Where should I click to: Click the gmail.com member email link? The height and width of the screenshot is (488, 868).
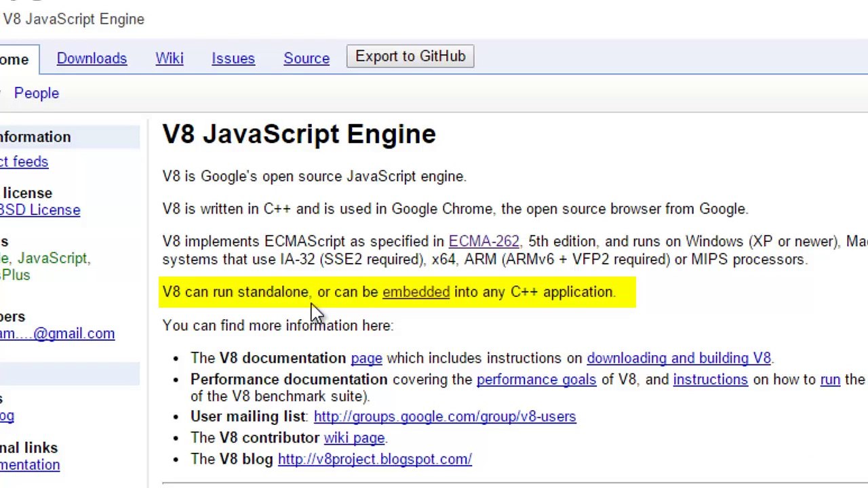point(57,333)
